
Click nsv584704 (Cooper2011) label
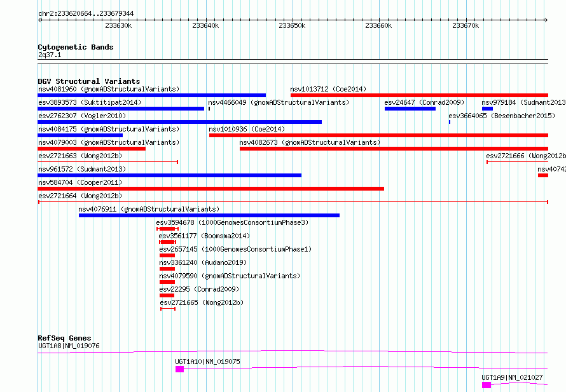[x=80, y=182]
